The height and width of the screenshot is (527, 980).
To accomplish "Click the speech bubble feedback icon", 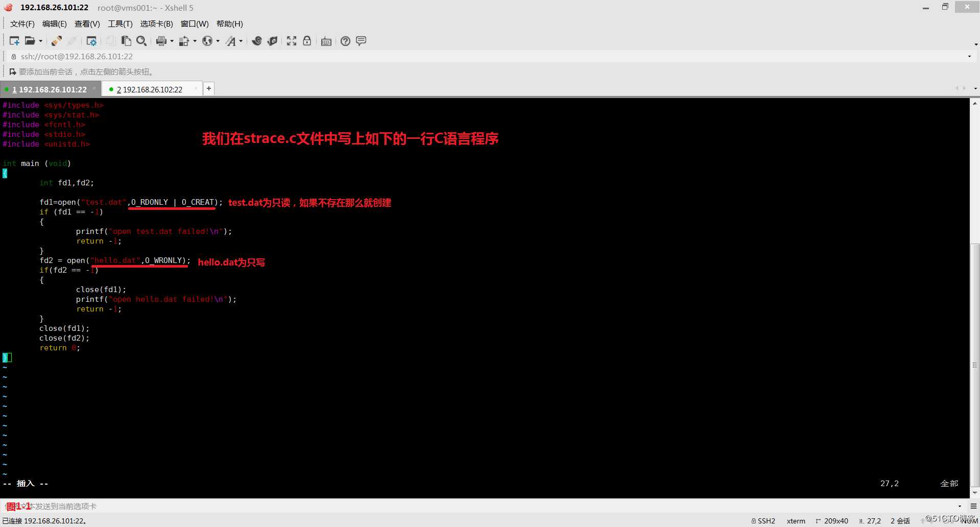I will (361, 41).
